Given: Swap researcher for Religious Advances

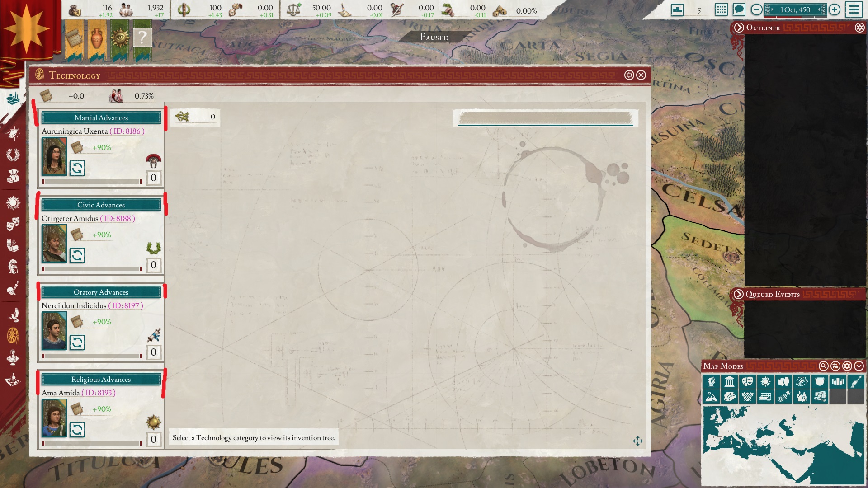Looking at the screenshot, I should click(x=77, y=430).
